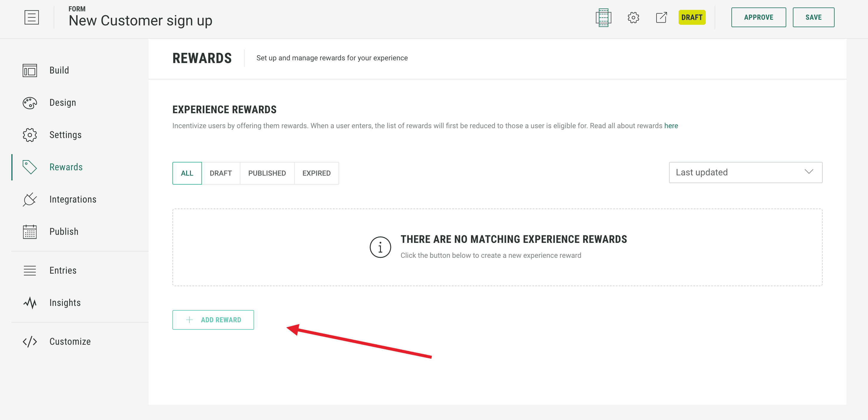
Task: Click the Design palette icon
Action: tap(30, 103)
